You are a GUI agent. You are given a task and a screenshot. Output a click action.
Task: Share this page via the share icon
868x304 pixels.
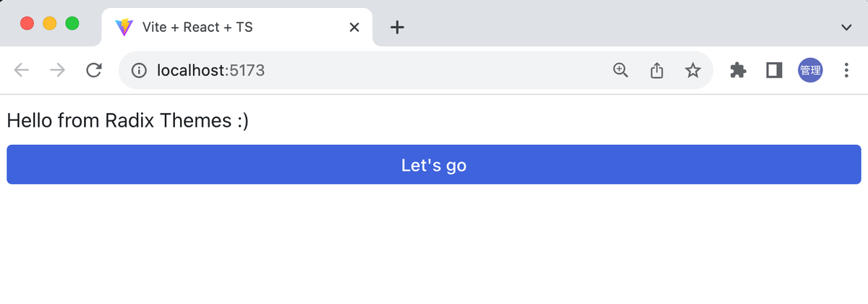pos(657,70)
